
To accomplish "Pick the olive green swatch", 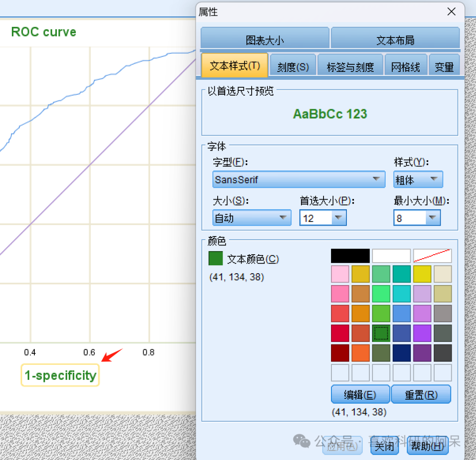I will (381, 352).
